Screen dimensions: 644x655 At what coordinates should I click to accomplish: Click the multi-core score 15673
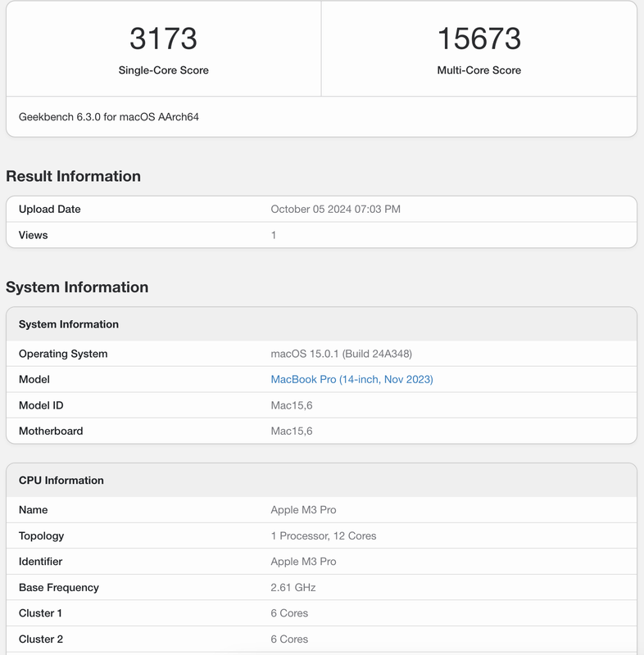tap(479, 38)
